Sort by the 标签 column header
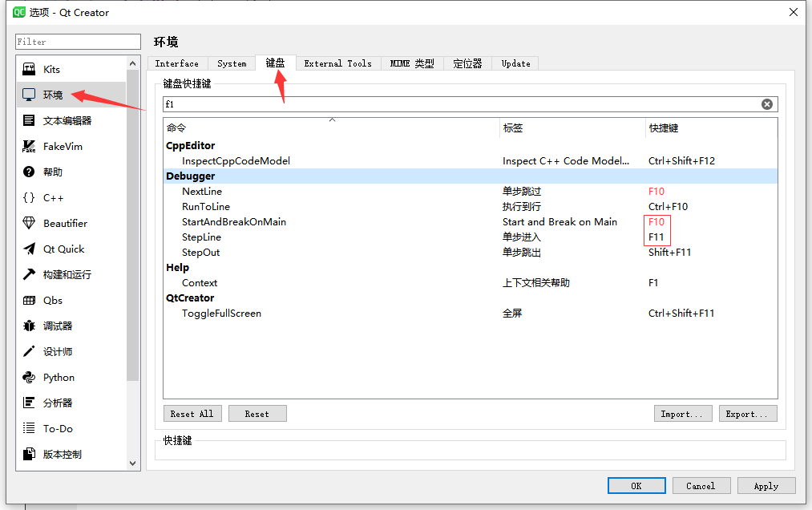812x510 pixels. tap(572, 128)
